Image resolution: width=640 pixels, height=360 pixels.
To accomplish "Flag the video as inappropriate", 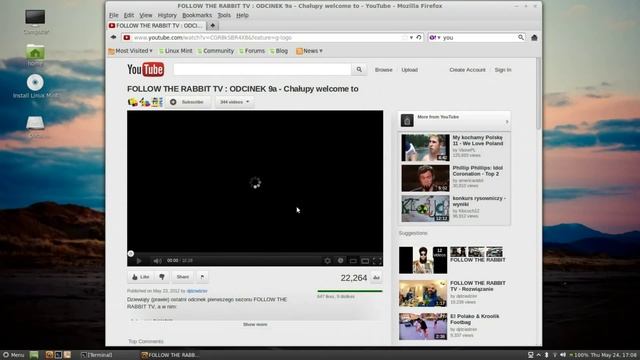I will click(x=202, y=277).
